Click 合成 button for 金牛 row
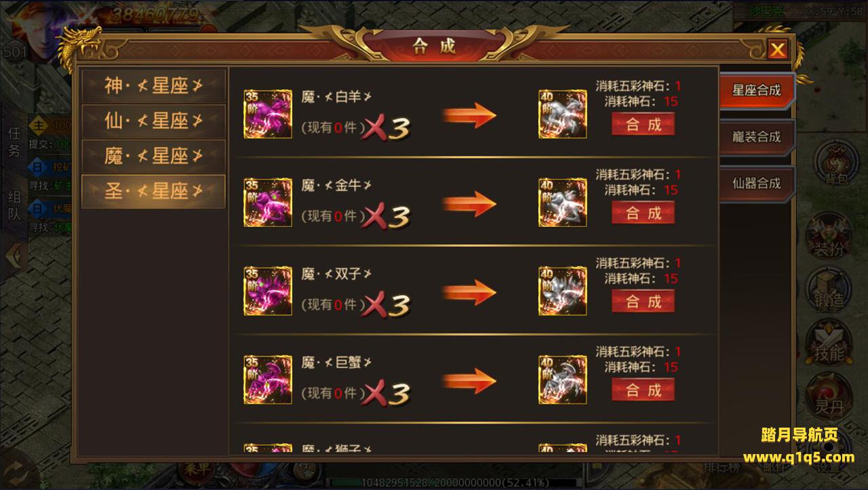Screen dimensions: 868x490 pos(643,213)
